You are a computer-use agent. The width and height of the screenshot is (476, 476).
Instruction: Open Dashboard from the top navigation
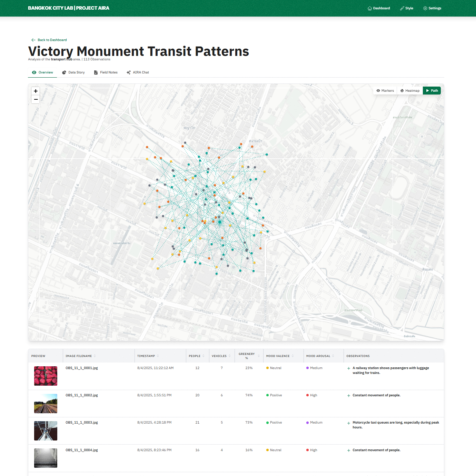pos(379,8)
